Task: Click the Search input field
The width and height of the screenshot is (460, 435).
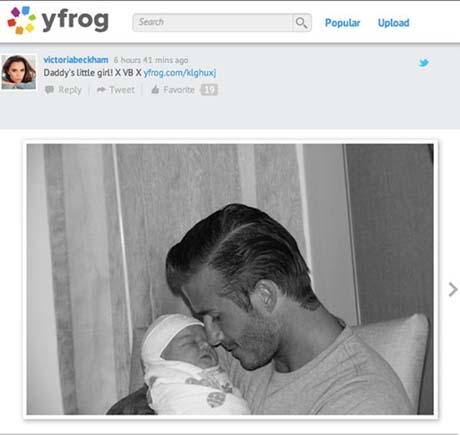Action: 213,23
